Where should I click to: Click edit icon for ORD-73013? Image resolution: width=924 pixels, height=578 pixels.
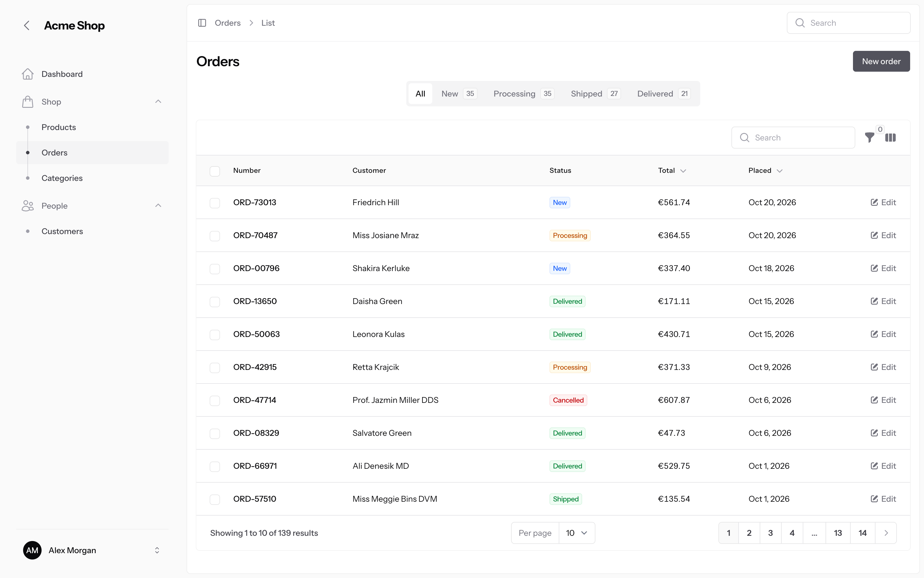874,202
